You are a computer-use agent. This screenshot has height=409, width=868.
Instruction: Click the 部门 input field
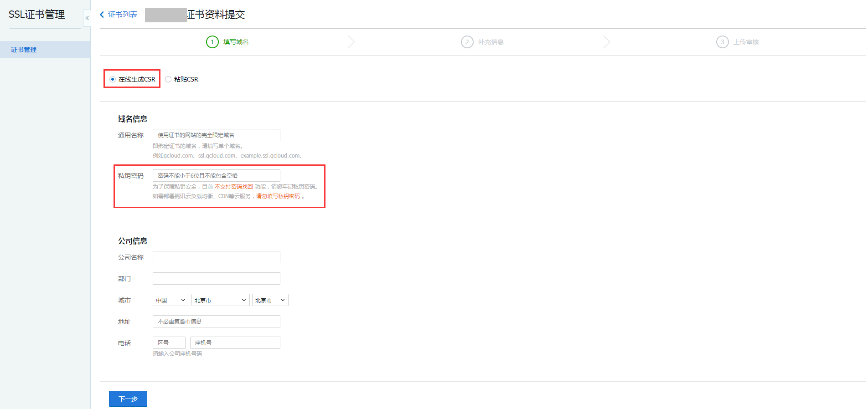[x=216, y=279]
